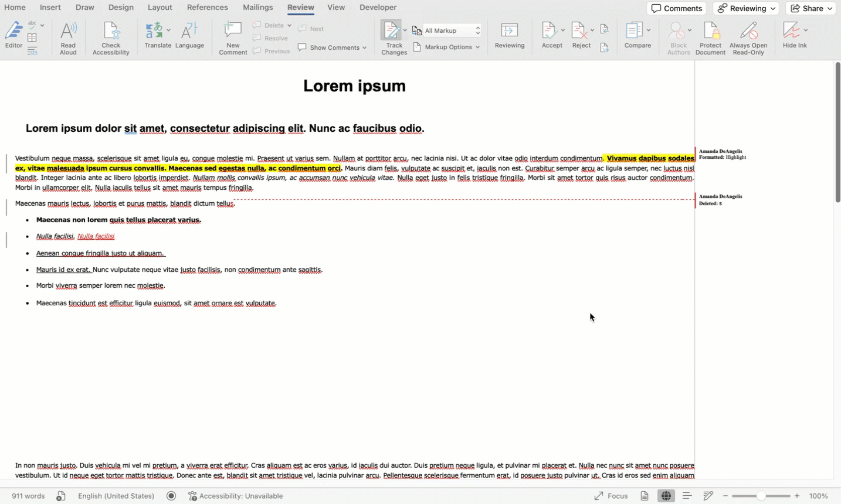Viewport: 841px width, 504px height.
Task: Switch to the Mailings tab
Action: click(258, 8)
